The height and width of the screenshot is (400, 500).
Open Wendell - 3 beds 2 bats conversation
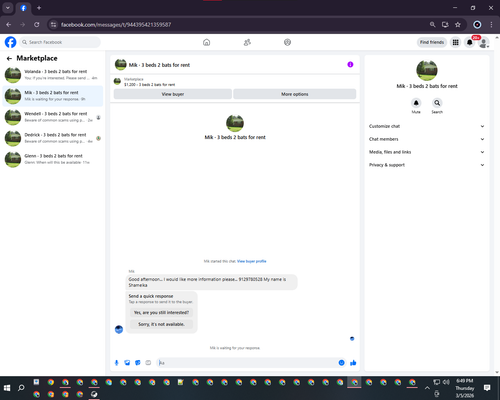point(53,117)
